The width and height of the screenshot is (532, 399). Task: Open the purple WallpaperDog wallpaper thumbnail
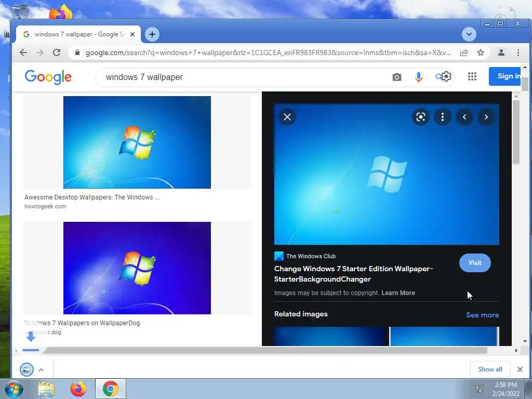(x=137, y=268)
